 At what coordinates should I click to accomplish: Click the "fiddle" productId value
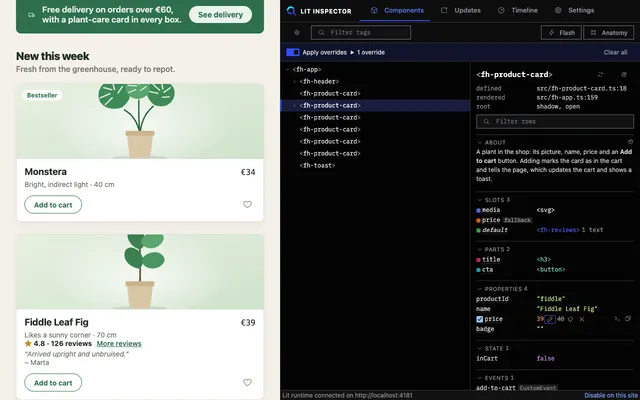coord(551,299)
